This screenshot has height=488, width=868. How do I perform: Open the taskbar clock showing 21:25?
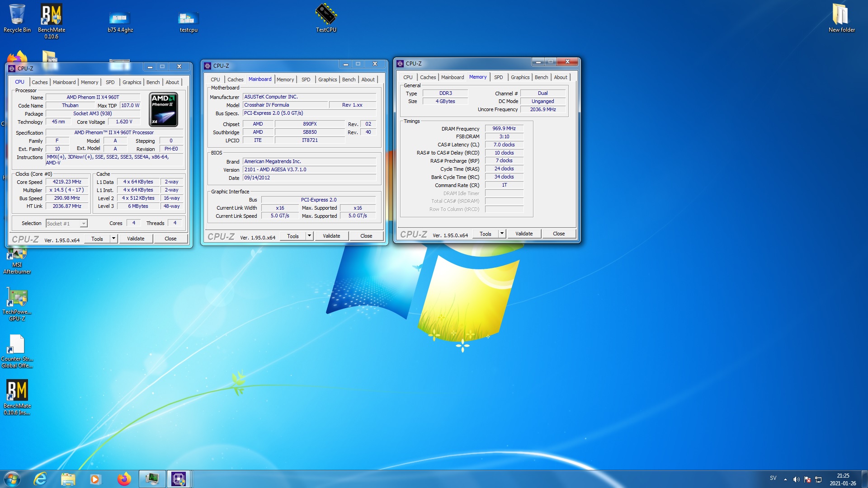point(843,479)
